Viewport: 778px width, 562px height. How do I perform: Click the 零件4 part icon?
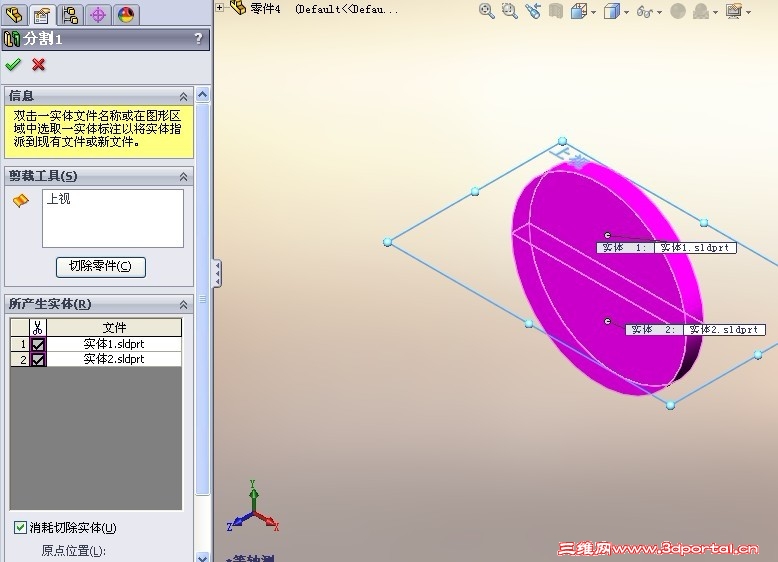point(239,7)
